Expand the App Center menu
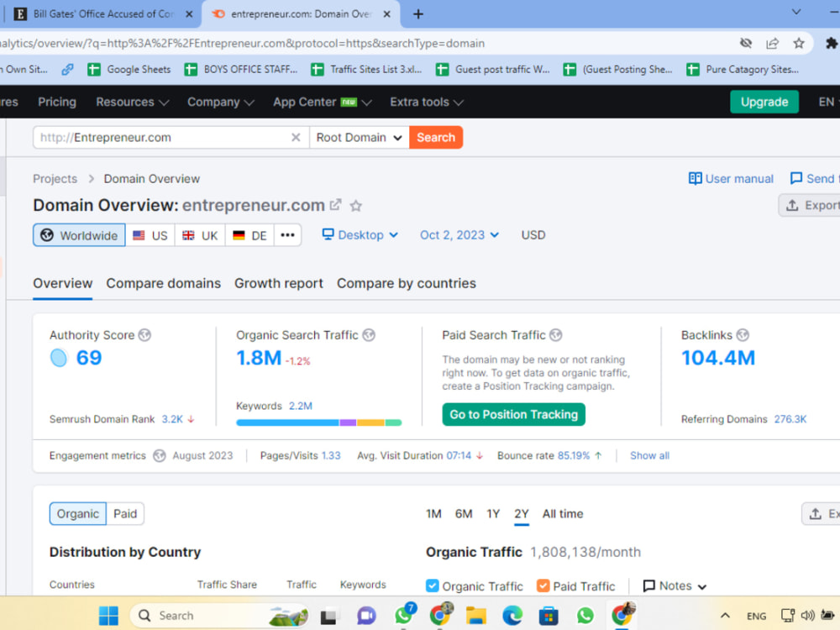Image resolution: width=840 pixels, height=630 pixels. click(x=322, y=102)
